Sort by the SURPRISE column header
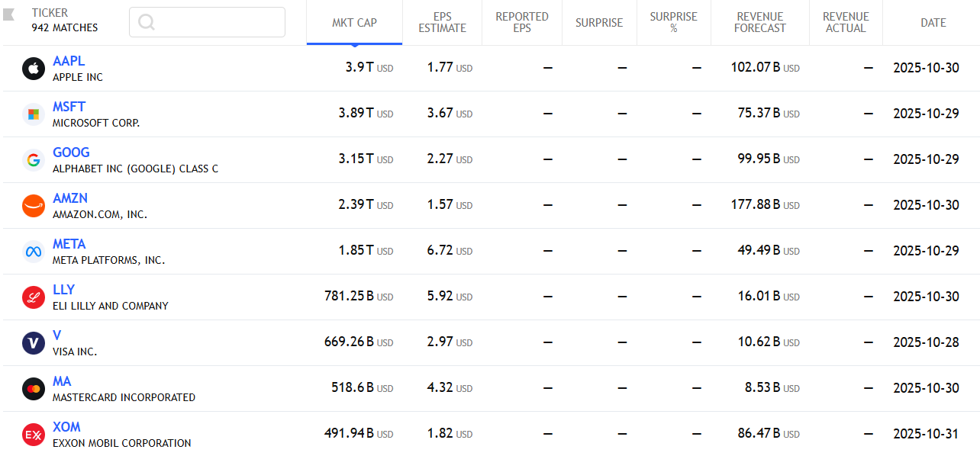Viewport: 980px width, 456px height. [599, 23]
